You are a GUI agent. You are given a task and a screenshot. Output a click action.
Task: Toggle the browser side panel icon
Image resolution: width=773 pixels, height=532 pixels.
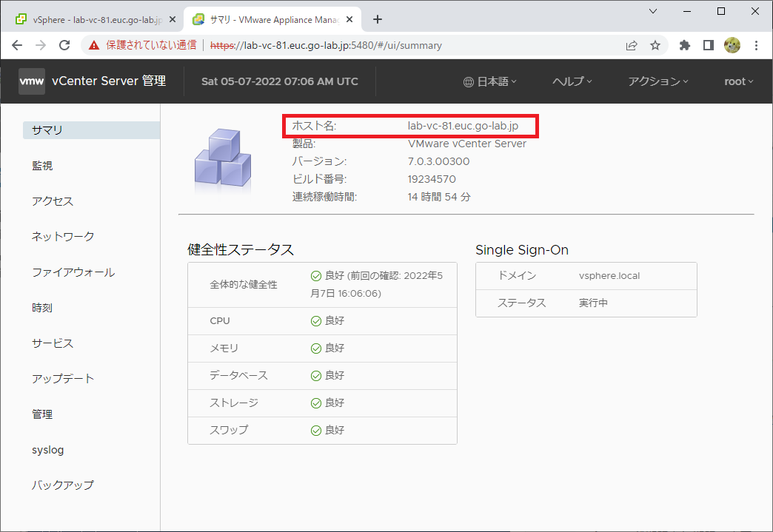[709, 45]
